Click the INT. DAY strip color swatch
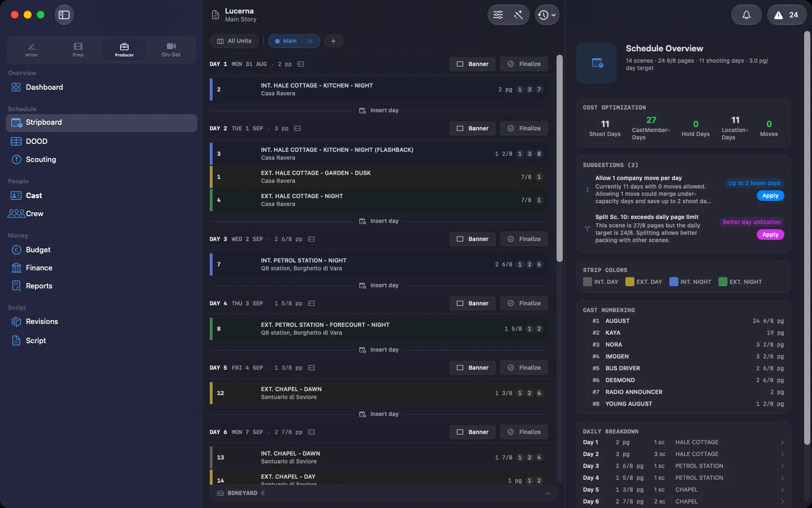The height and width of the screenshot is (508, 812). [588, 282]
